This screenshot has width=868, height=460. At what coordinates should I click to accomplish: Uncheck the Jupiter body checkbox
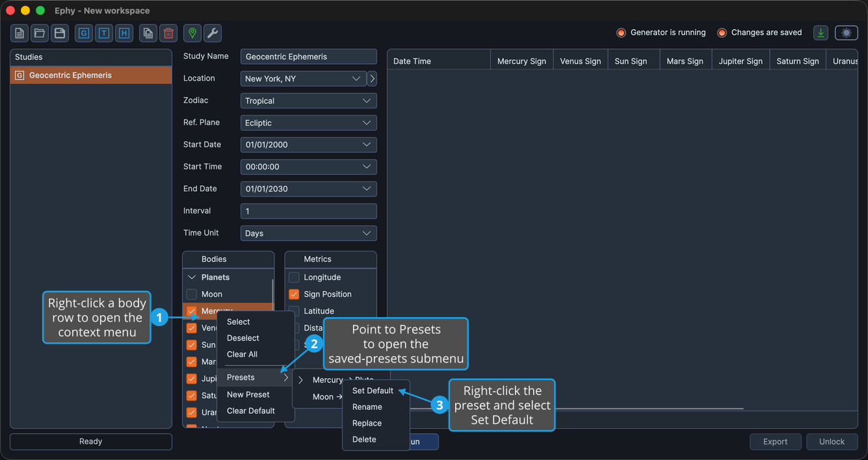click(192, 379)
